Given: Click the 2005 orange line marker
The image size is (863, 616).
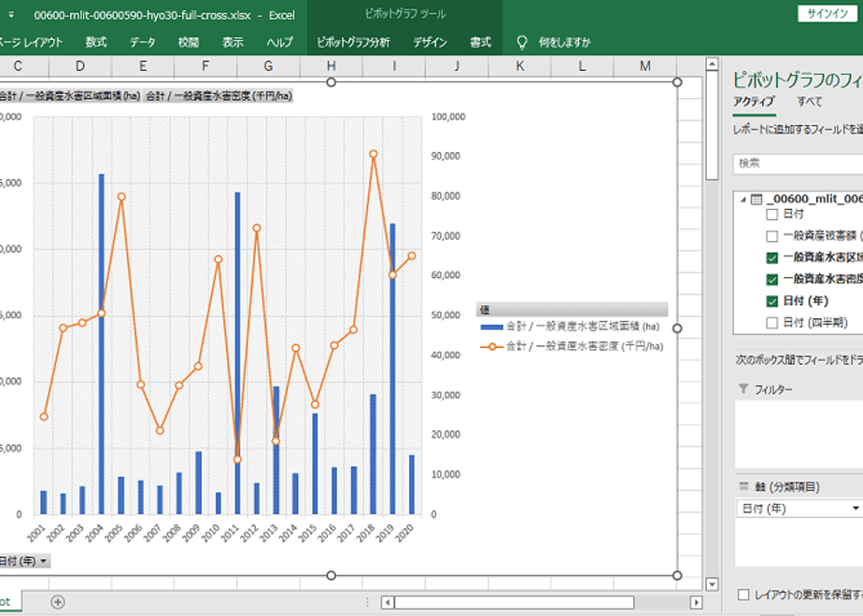Looking at the screenshot, I should [x=121, y=197].
